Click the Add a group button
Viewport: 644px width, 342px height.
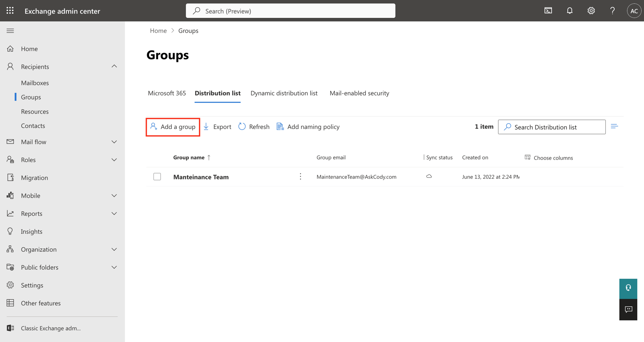[x=173, y=127]
